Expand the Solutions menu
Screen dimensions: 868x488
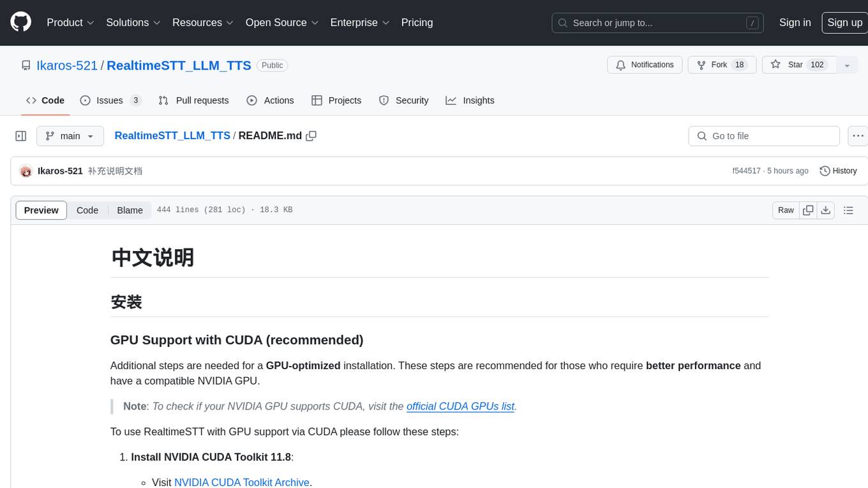133,22
